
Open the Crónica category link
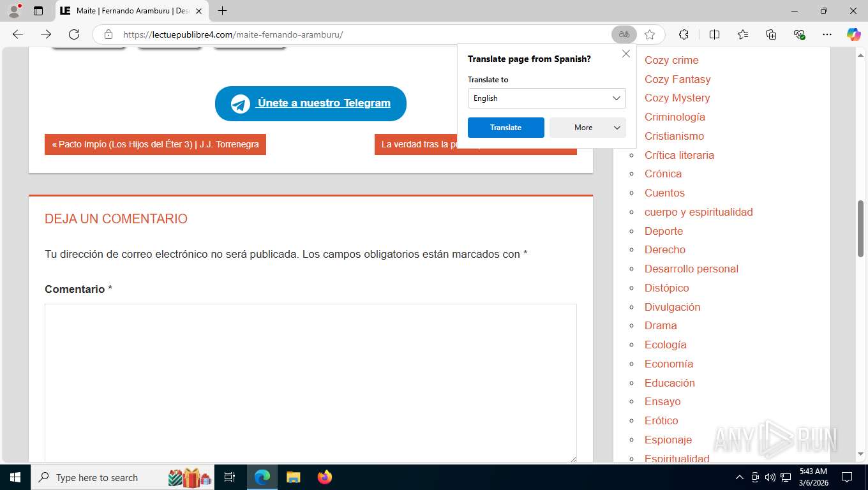663,174
